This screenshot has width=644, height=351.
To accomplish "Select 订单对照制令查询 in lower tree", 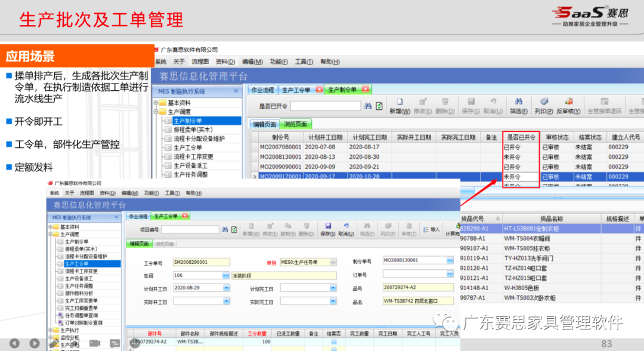I will (x=84, y=323).
